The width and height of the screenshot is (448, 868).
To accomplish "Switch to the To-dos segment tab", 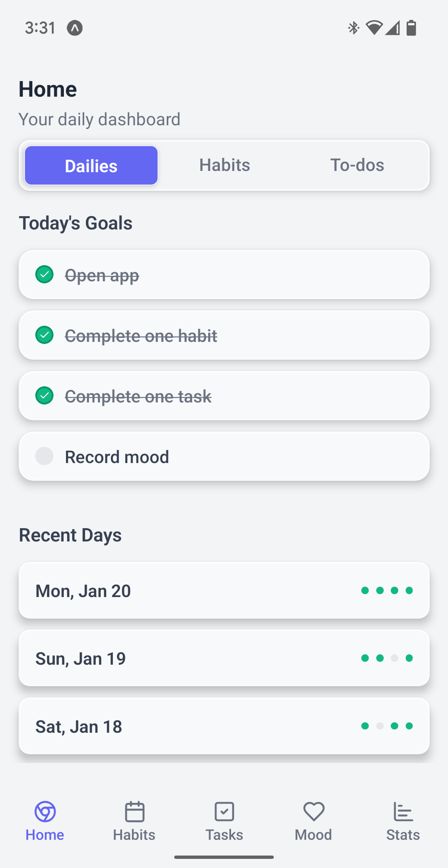I will coord(357,165).
